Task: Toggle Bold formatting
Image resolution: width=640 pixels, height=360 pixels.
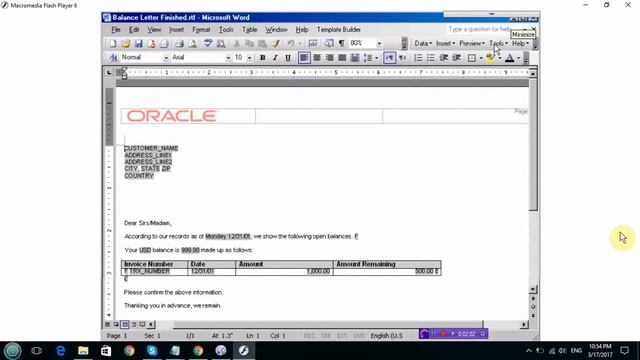Action: 262,58
